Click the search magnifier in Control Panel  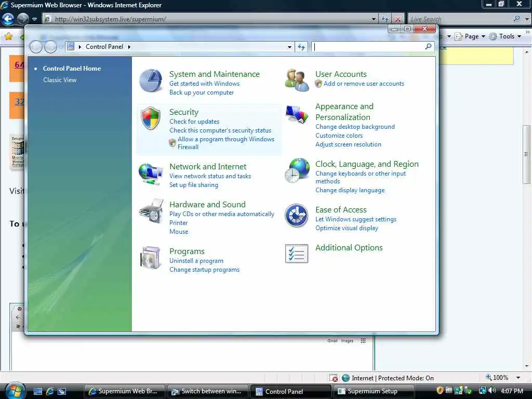(428, 46)
